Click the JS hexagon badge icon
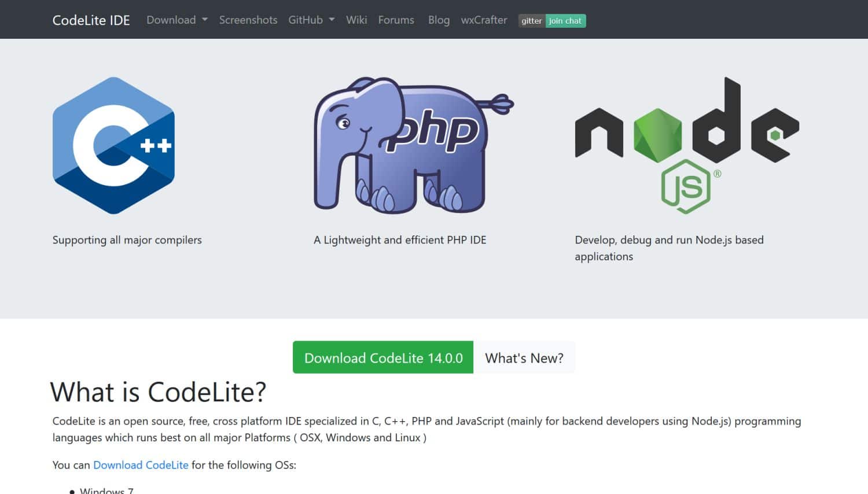868x494 pixels. coord(686,185)
